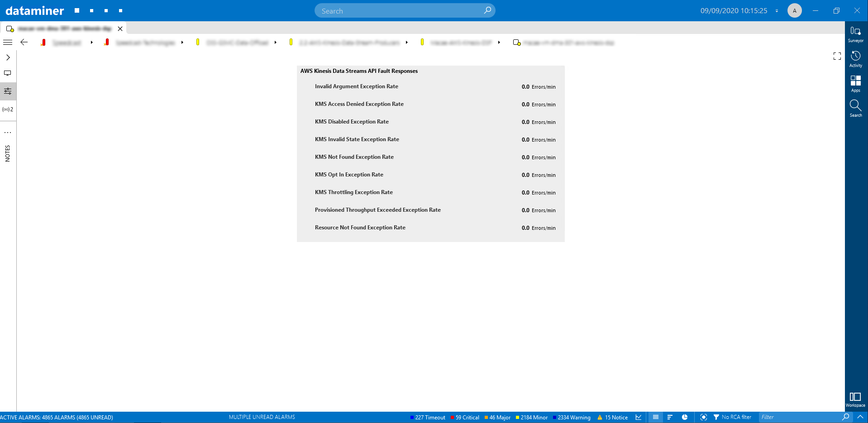
Task: Open the Surveyor panel
Action: click(x=855, y=34)
